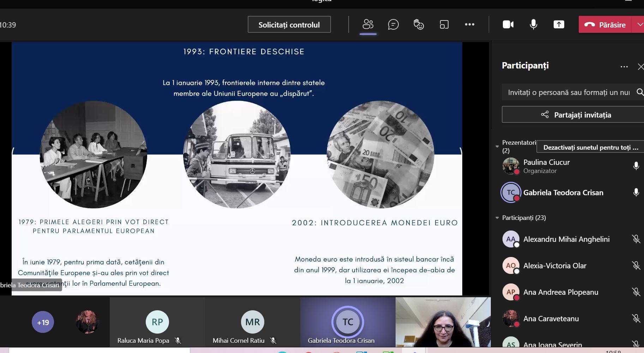Select Gabriela Teodora Crisan in presenters list

pyautogui.click(x=563, y=193)
